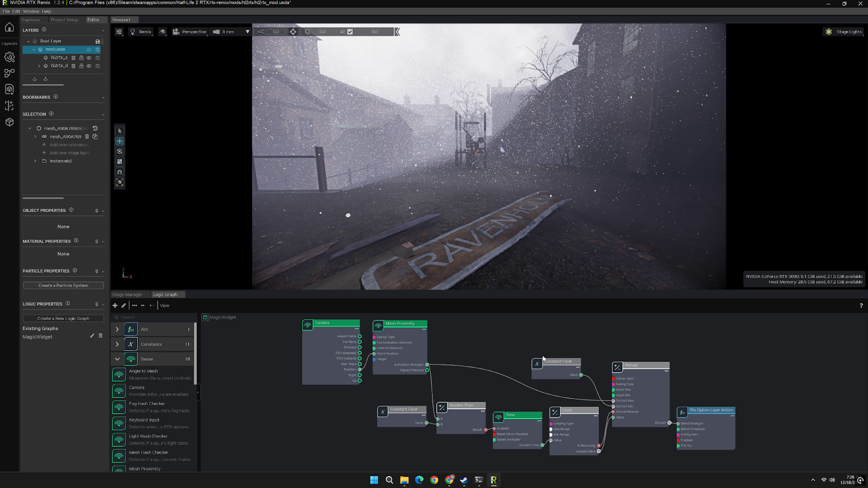Click Create a Particle System button

click(x=63, y=285)
